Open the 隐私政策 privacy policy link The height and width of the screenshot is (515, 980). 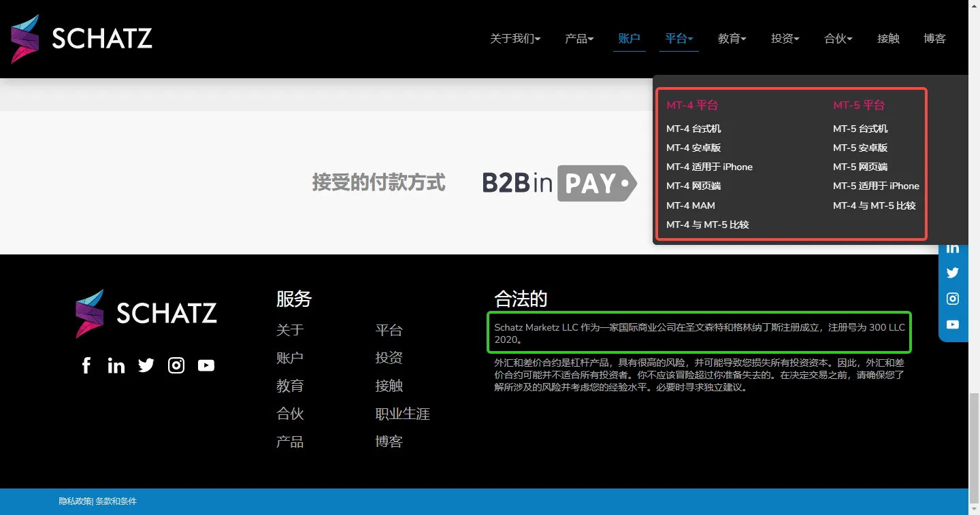75,501
